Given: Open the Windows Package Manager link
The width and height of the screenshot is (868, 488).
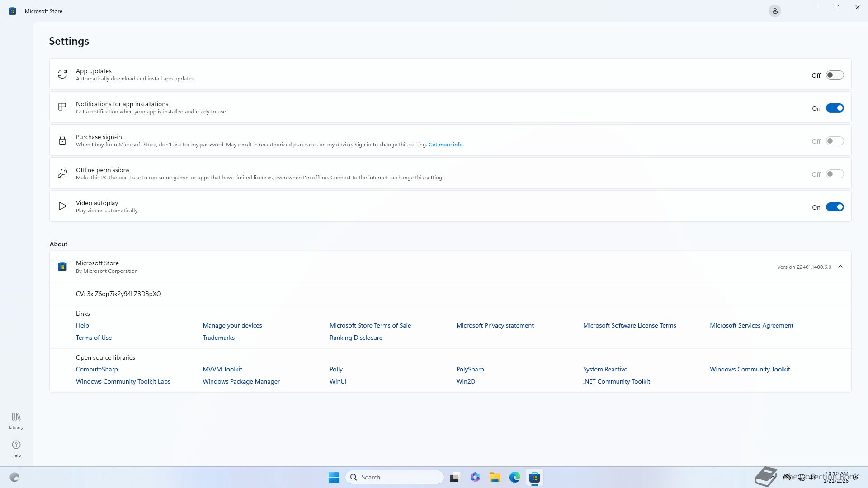Looking at the screenshot, I should (x=241, y=381).
